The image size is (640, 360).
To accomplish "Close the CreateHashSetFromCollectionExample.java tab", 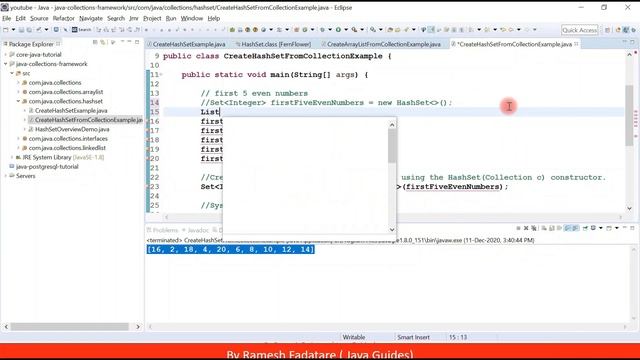I will coord(576,44).
